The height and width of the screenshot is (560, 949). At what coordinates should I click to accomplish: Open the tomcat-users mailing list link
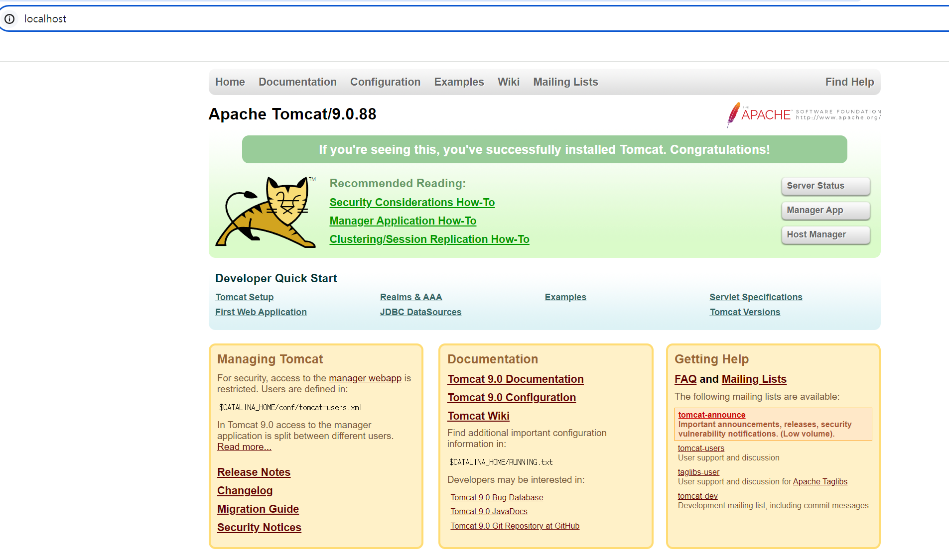click(x=701, y=448)
